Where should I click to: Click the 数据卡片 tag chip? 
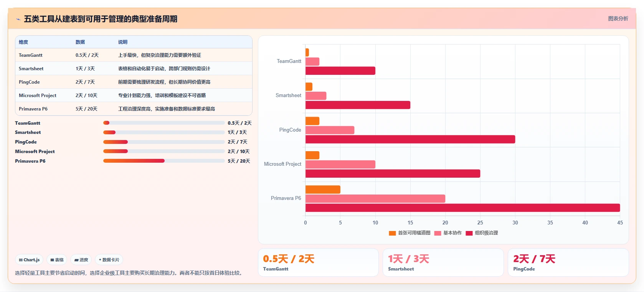pos(109,260)
